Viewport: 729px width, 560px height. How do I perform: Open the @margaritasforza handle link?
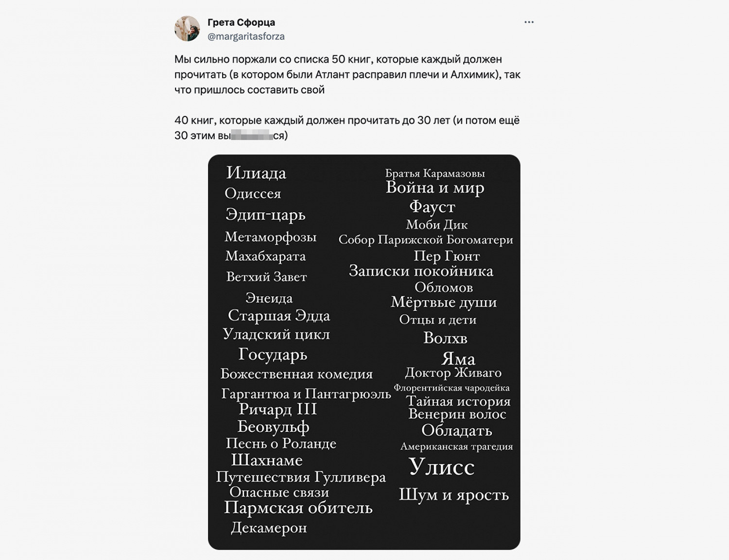246,36
